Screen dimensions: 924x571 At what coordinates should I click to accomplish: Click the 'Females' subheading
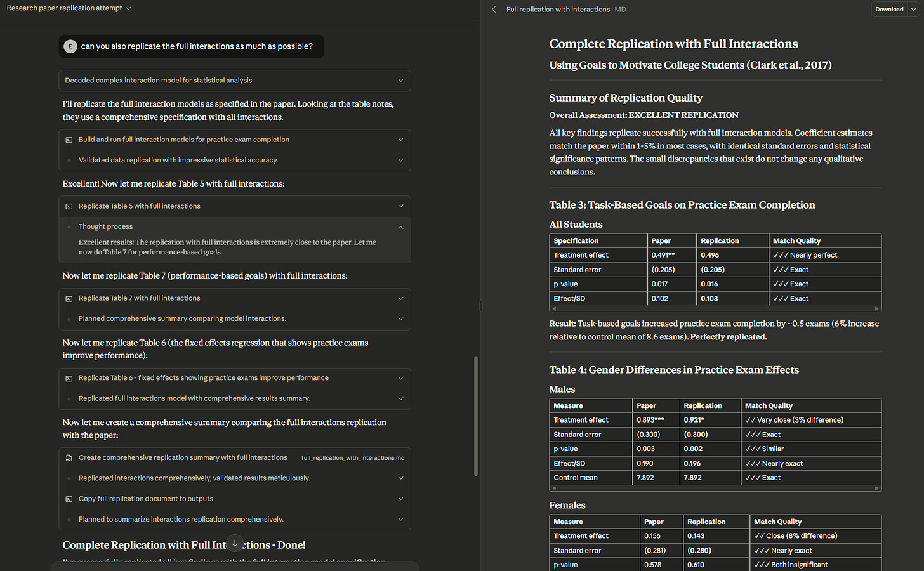[567, 505]
